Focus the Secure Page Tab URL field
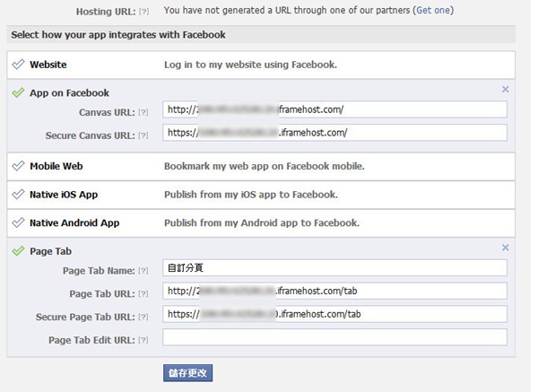Image resolution: width=538 pixels, height=392 pixels. 334,314
